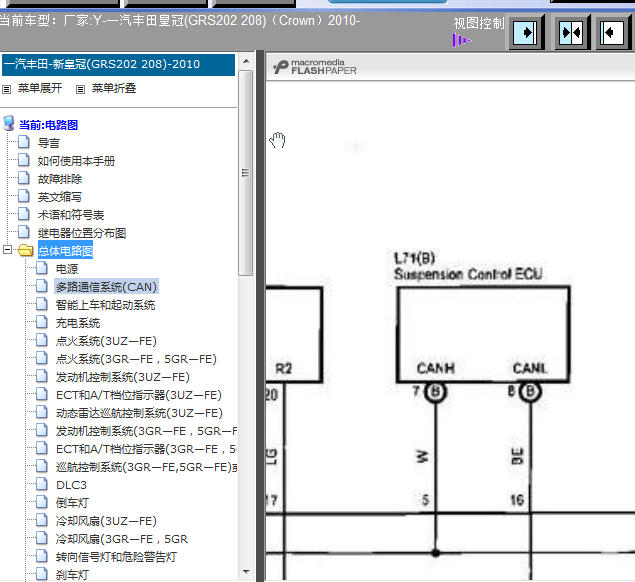Click the tree panel scroll-up arrow
Image resolution: width=635 pixels, height=582 pixels.
246,61
